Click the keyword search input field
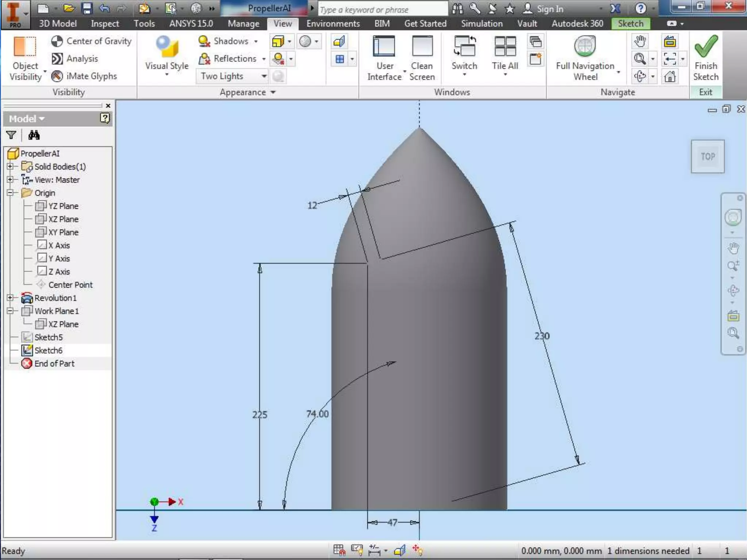 (x=382, y=10)
